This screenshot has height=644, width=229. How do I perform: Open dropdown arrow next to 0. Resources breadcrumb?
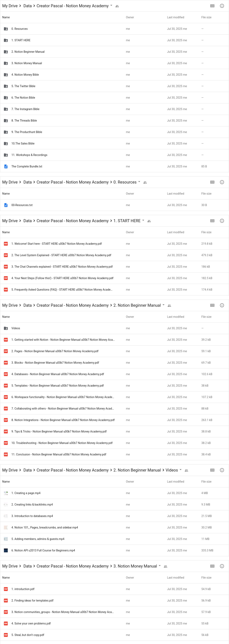[139, 182]
